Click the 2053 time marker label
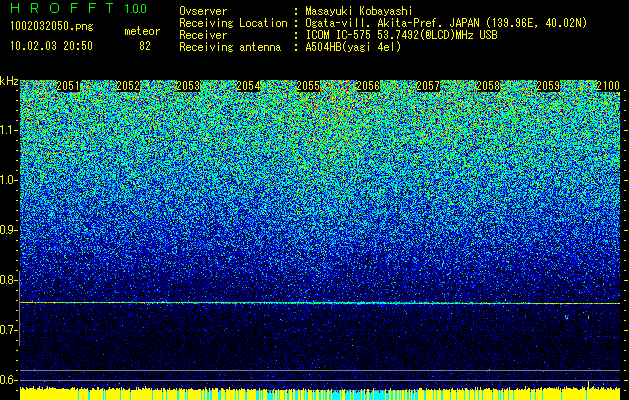Viewport: 629px width, 400px height. 188,86
